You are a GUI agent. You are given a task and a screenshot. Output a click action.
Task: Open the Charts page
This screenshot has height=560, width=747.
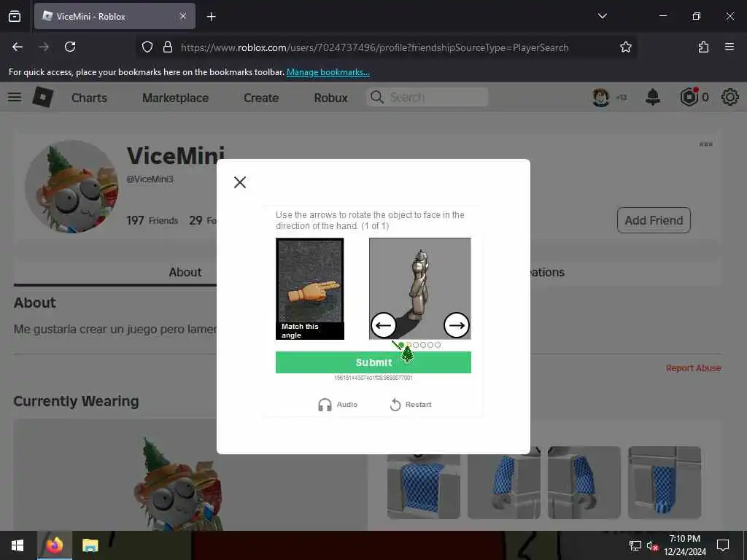[x=89, y=98]
